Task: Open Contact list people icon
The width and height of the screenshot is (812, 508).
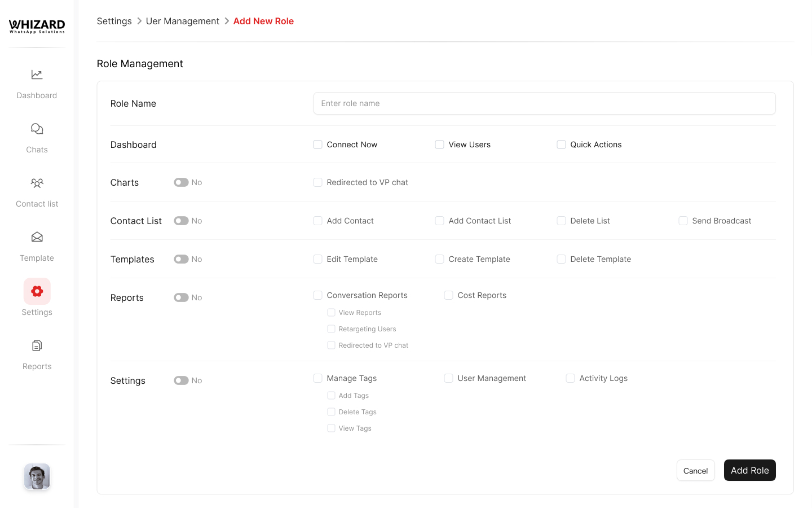Action: point(37,183)
